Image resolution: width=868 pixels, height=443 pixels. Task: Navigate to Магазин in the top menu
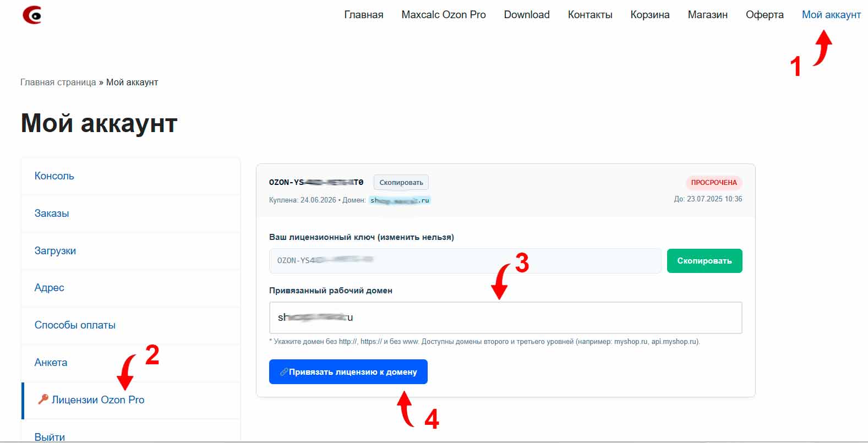[708, 15]
